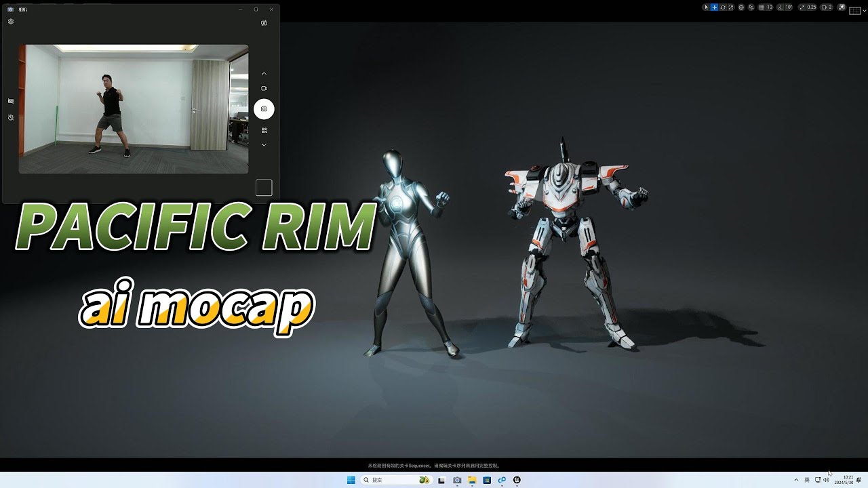Cycle the world/local coordinate system globe
Screen dimensions: 868x488
coord(741,7)
